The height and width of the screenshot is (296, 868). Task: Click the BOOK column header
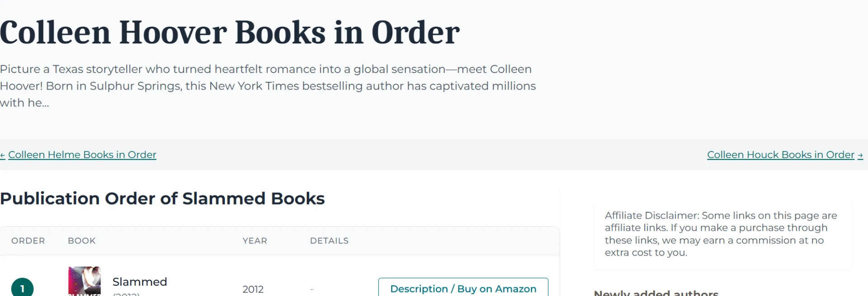[x=82, y=241]
